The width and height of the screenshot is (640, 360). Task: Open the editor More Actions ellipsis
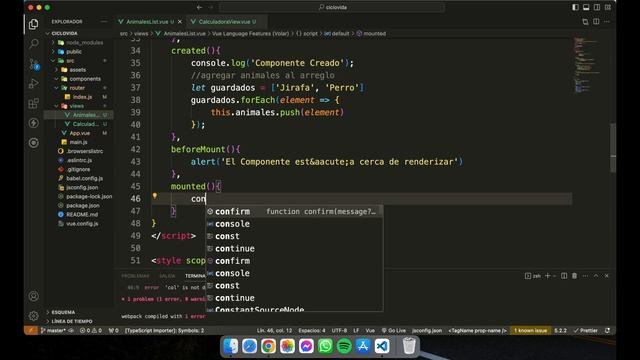pos(607,22)
